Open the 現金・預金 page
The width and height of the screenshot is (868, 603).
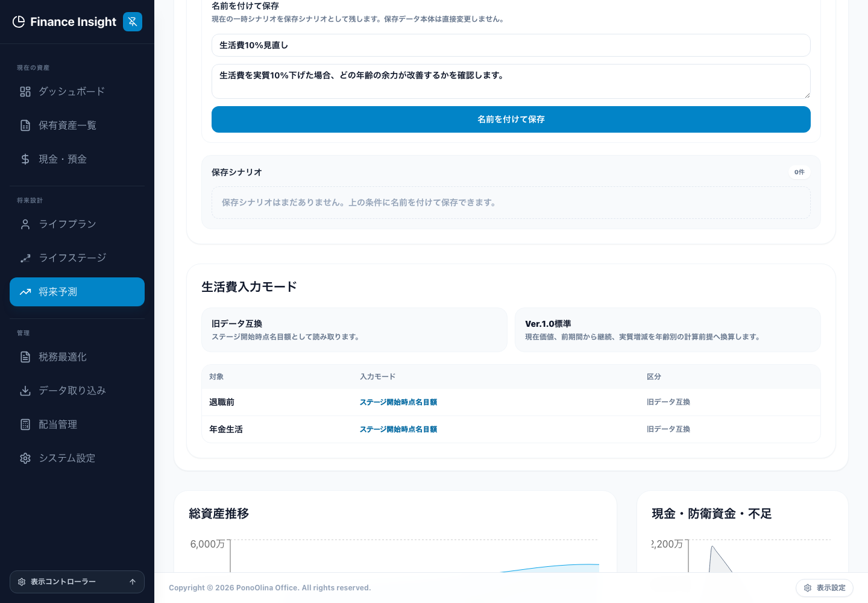click(77, 159)
